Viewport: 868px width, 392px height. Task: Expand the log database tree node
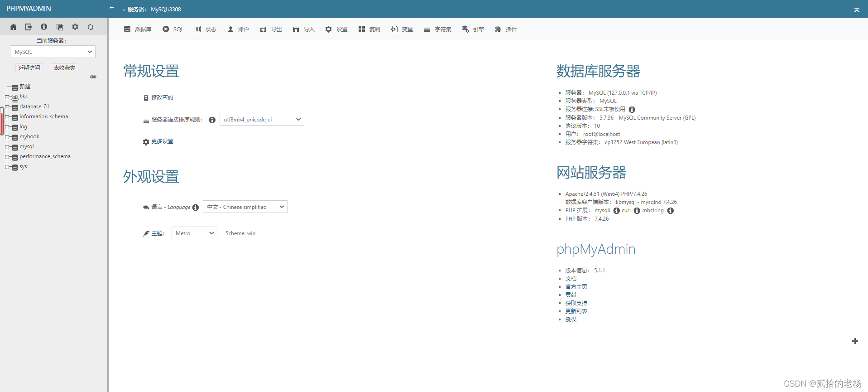(7, 127)
